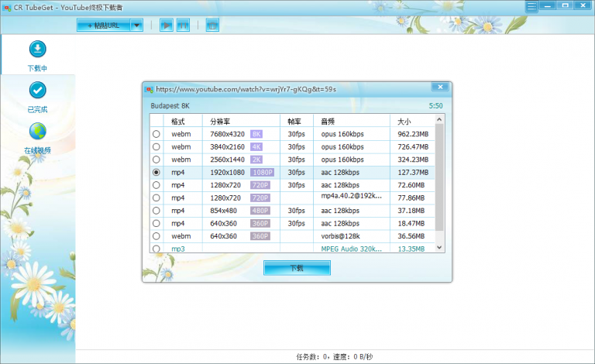Select the webm 2560x1440 2K radio button
Viewport: 595px width, 364px height.
tap(156, 160)
